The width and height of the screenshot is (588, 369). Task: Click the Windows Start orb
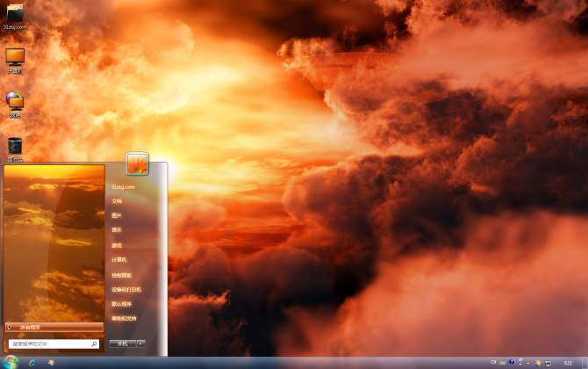[x=11, y=362]
